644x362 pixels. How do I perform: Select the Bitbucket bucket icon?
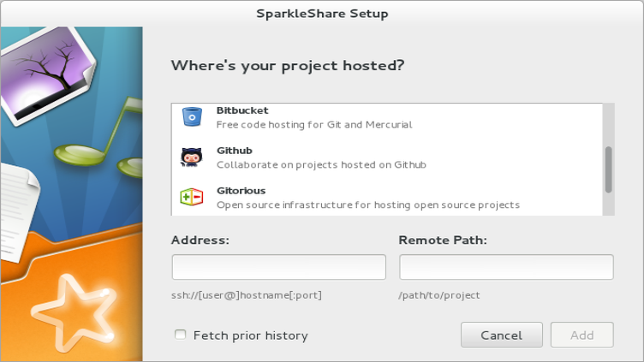[192, 116]
